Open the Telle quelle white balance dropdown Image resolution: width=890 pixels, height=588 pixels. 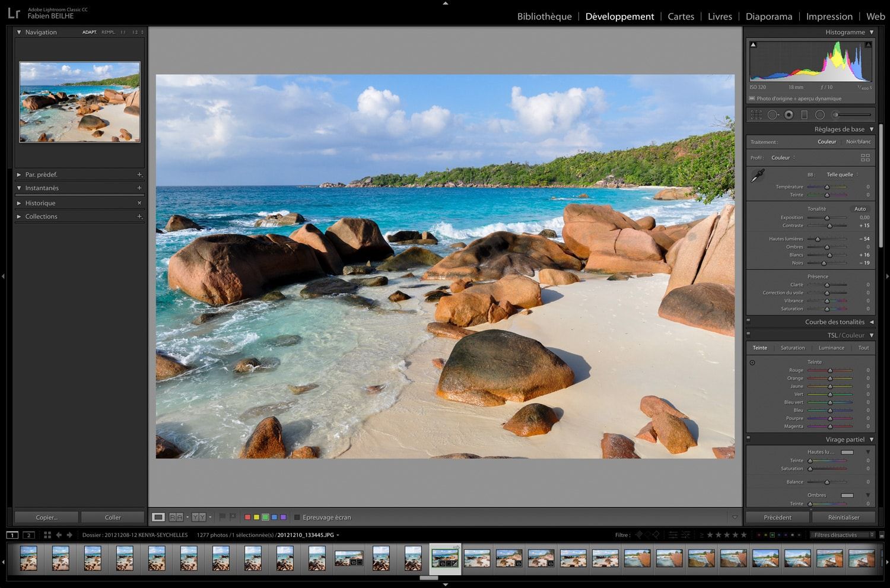coord(843,174)
